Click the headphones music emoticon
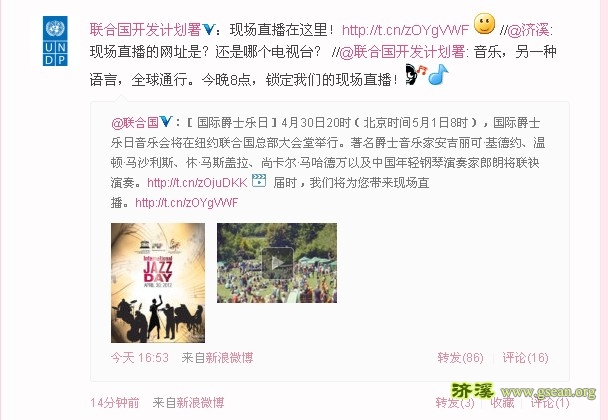The height and width of the screenshot is (420, 608). tap(416, 74)
